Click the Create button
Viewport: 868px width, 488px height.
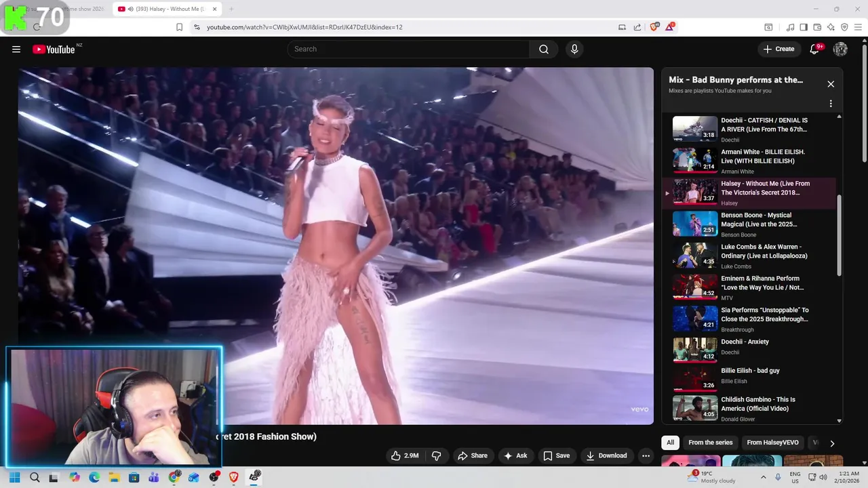coord(778,49)
